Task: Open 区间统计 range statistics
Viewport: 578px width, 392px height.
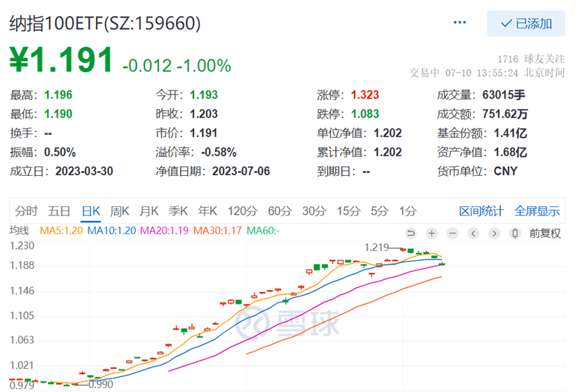Action: (x=481, y=211)
